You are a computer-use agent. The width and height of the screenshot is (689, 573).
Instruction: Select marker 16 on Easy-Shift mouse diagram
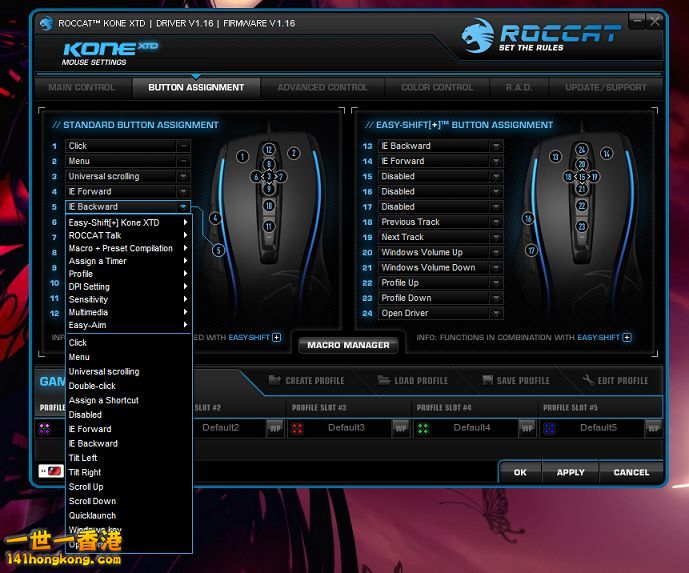528,218
